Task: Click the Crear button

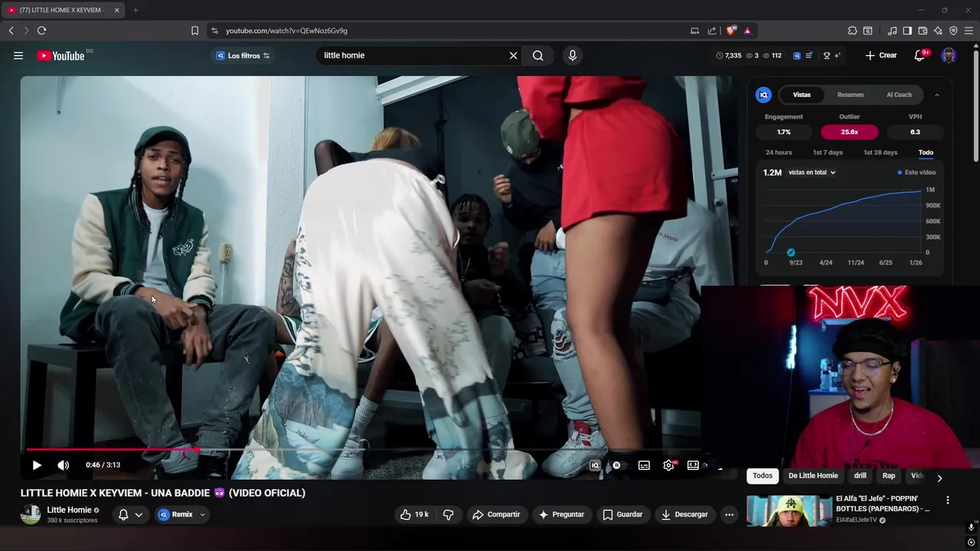Action: (881, 55)
